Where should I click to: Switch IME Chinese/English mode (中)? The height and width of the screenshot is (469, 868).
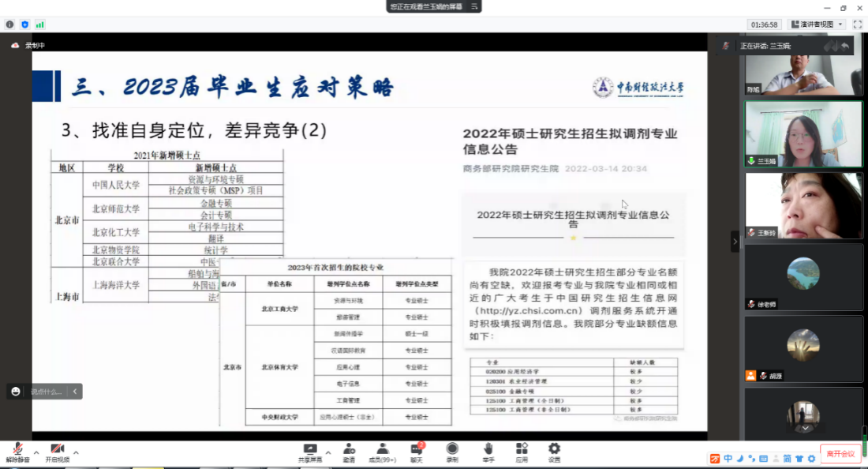pyautogui.click(x=728, y=459)
